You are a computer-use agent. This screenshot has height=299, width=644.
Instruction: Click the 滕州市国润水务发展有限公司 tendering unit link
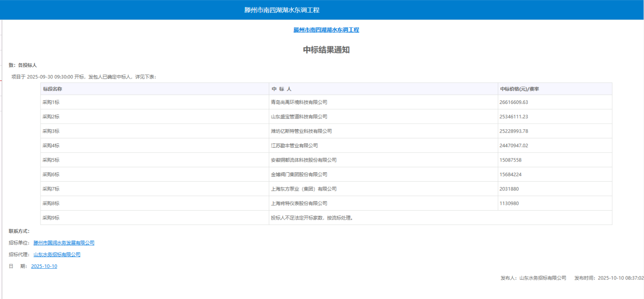63,243
